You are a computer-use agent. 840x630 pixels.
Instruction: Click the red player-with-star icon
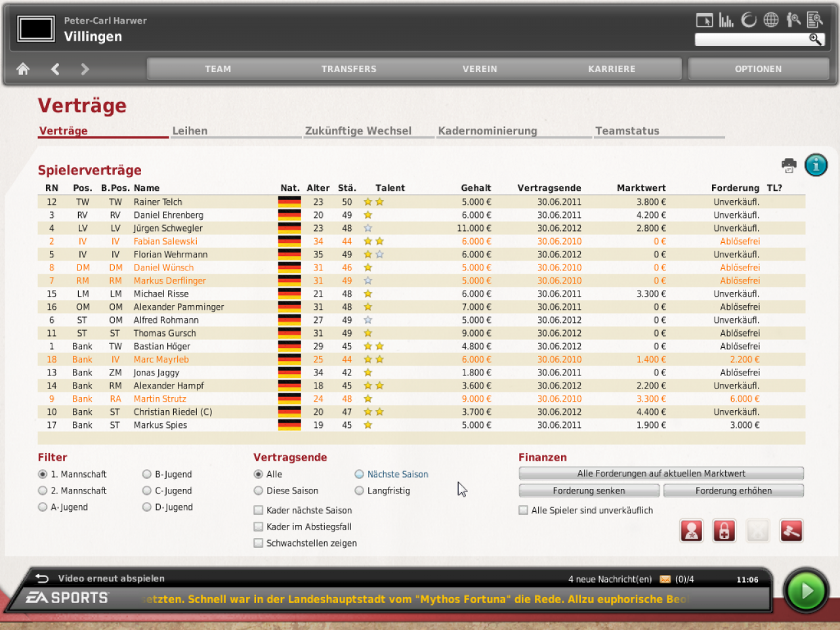[692, 531]
